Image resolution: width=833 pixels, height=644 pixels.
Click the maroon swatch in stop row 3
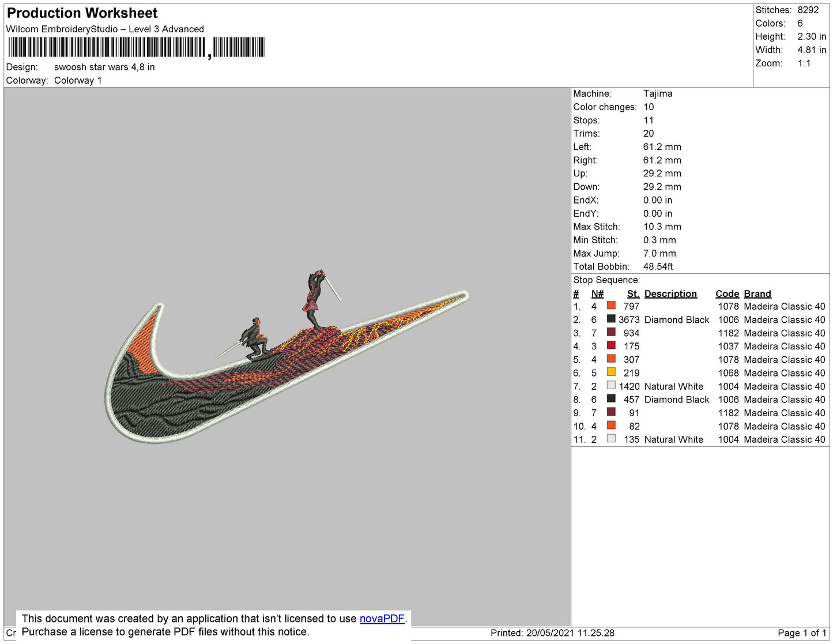[x=611, y=332]
